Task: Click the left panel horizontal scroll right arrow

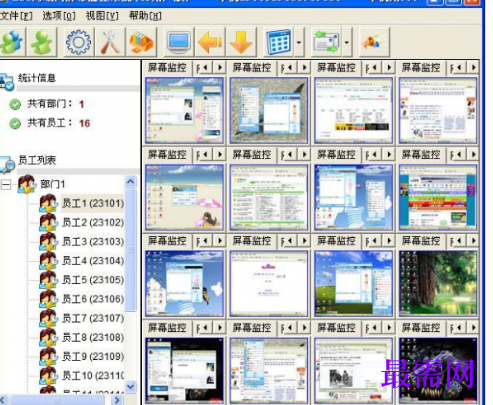Action: pyautogui.click(x=117, y=400)
